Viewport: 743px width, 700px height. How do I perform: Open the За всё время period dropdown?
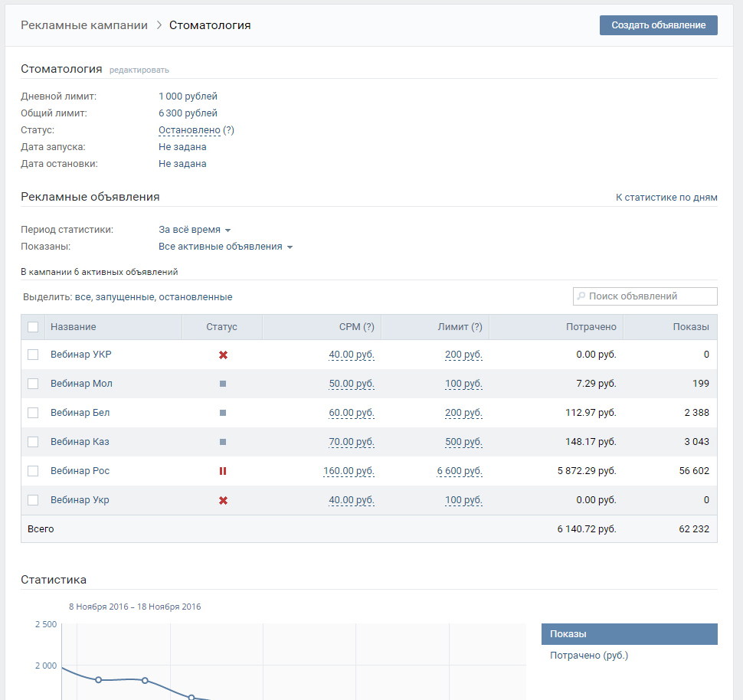coord(195,230)
